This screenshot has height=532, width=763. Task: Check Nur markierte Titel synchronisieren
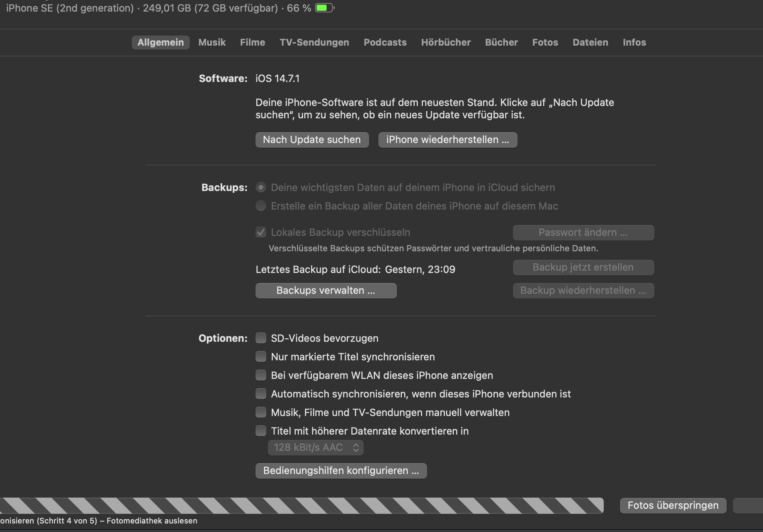click(x=261, y=357)
